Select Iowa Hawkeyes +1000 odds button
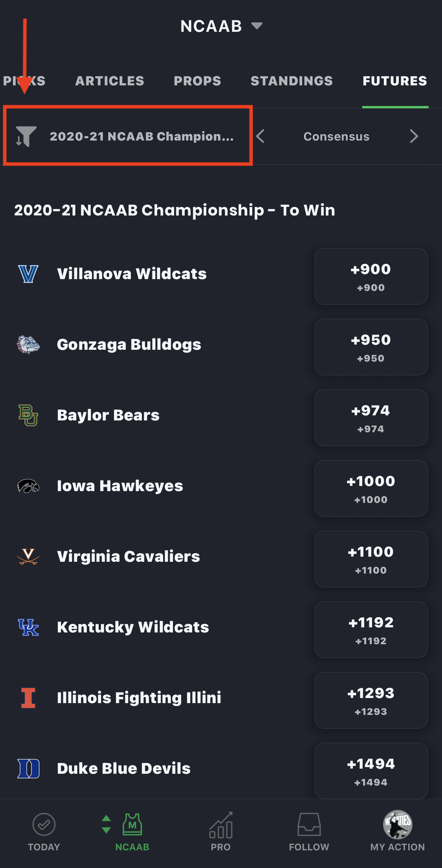Screen dimensions: 442x868 [371, 488]
